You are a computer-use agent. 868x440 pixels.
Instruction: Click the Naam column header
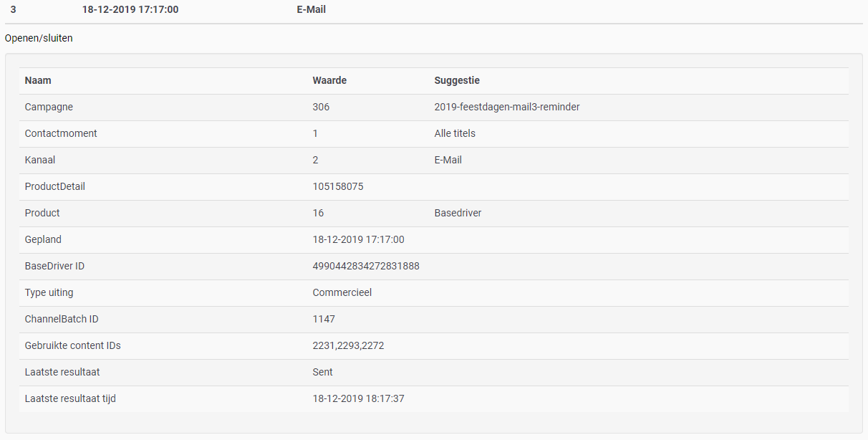click(x=38, y=81)
